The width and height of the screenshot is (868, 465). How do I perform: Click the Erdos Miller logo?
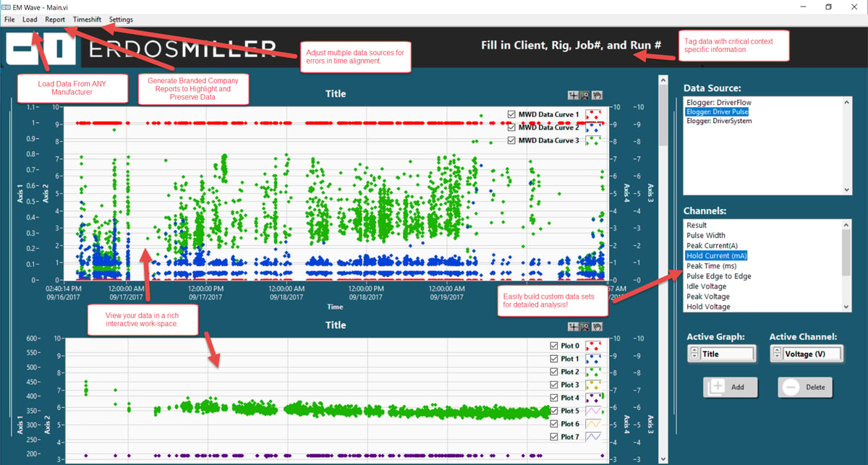[140, 48]
